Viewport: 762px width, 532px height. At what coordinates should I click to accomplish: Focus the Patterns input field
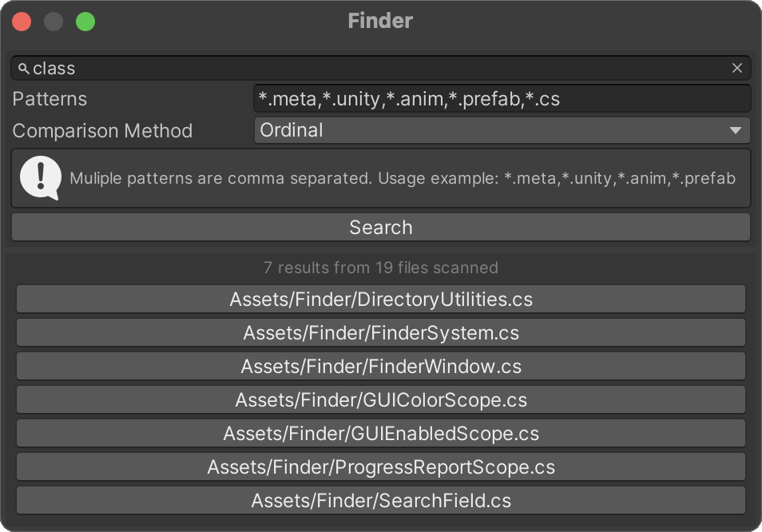[x=502, y=98]
